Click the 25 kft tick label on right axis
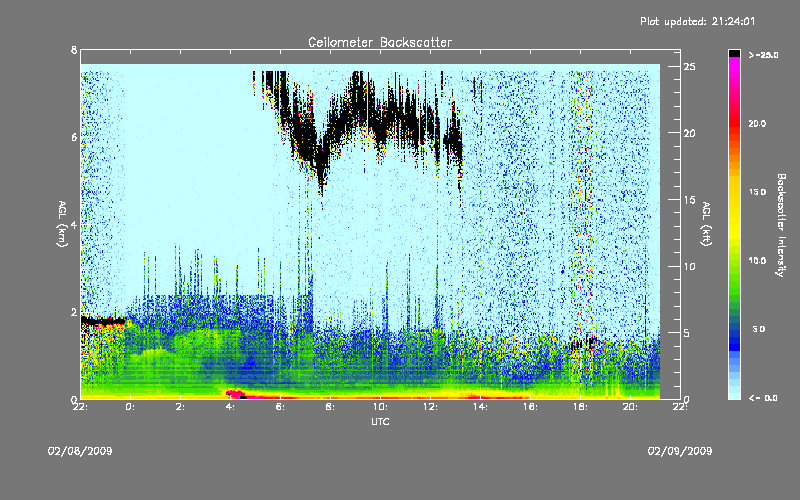The width and height of the screenshot is (800, 500). pyautogui.click(x=690, y=67)
